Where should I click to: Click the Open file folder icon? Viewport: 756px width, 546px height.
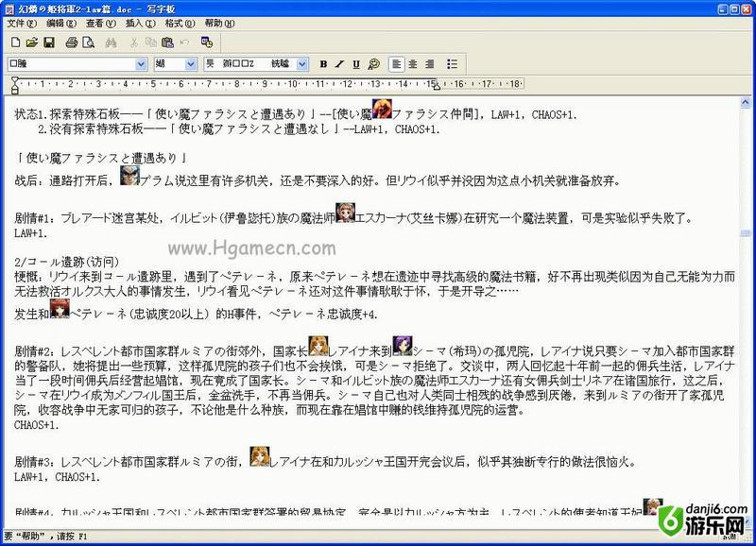click(x=32, y=43)
